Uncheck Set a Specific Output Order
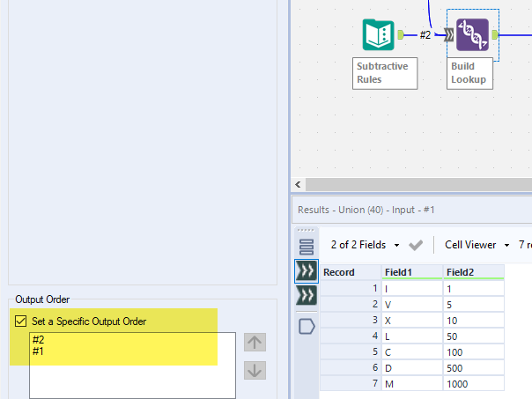 click(20, 321)
